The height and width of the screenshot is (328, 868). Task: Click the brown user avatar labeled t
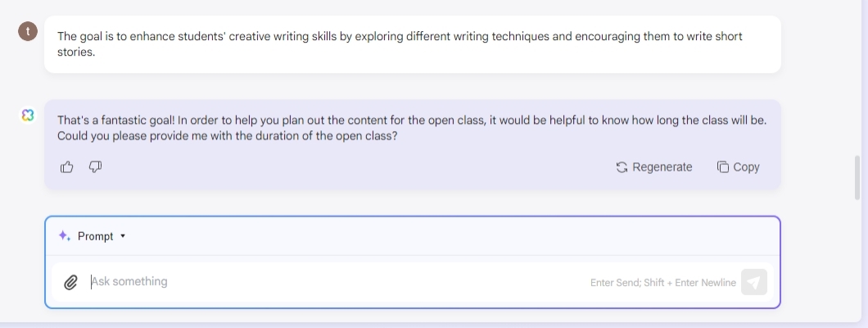[x=28, y=32]
